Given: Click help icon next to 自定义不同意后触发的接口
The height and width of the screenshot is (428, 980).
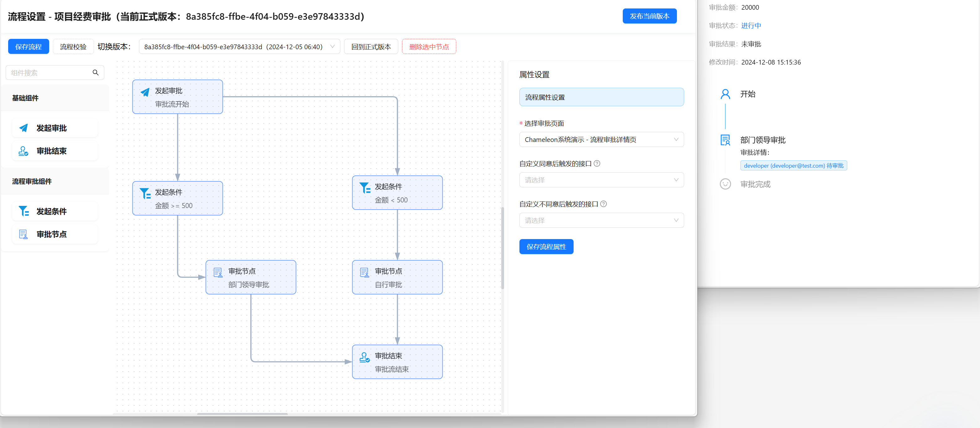Looking at the screenshot, I should click(x=603, y=204).
